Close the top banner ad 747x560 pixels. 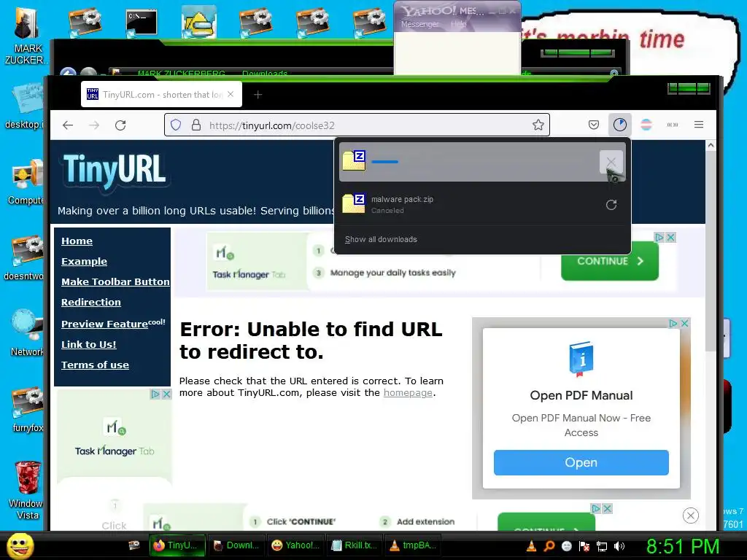pos(671,237)
